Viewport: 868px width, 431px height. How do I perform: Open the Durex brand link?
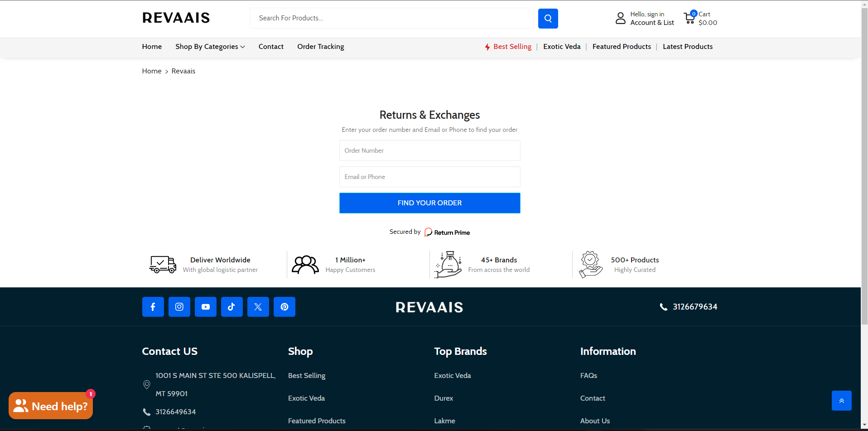click(444, 398)
